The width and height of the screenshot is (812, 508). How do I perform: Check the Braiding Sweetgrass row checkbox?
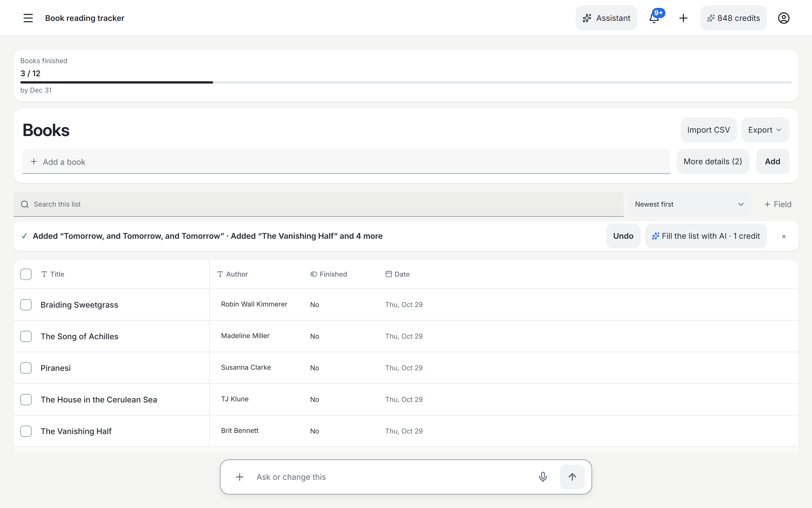[26, 305]
